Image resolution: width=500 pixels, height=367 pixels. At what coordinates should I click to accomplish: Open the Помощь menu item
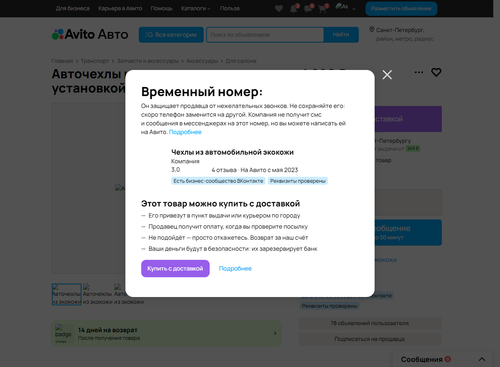tap(161, 8)
